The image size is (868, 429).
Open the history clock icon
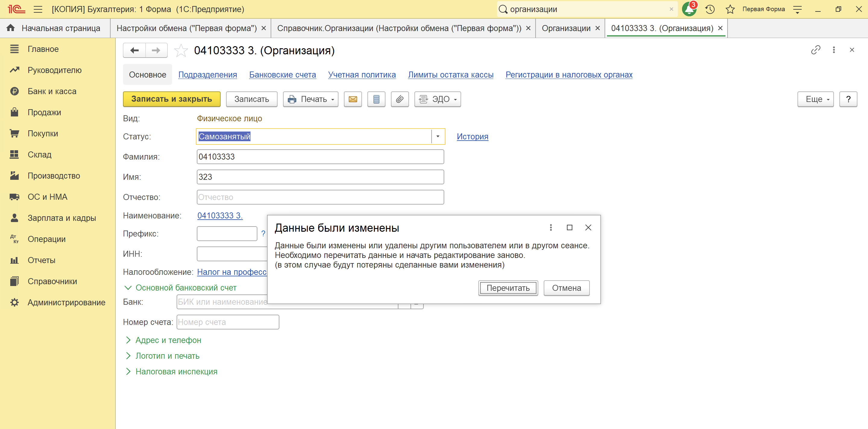710,9
